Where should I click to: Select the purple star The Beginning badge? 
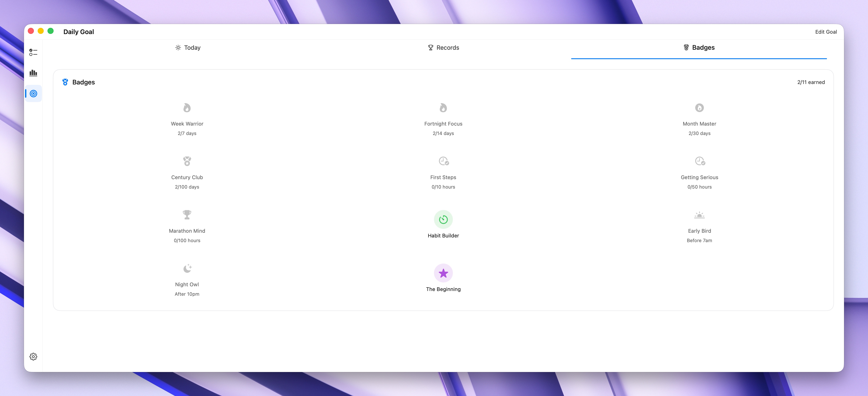coord(443,273)
